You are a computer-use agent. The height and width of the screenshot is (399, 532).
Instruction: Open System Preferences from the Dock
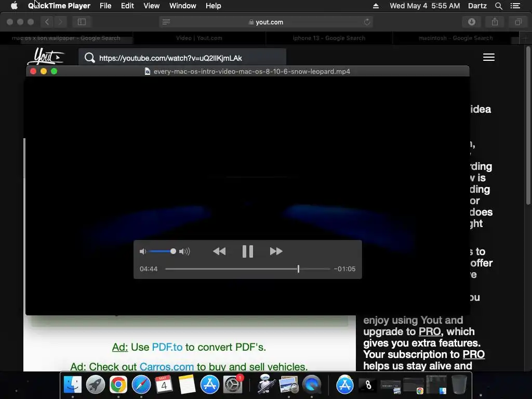point(233,385)
